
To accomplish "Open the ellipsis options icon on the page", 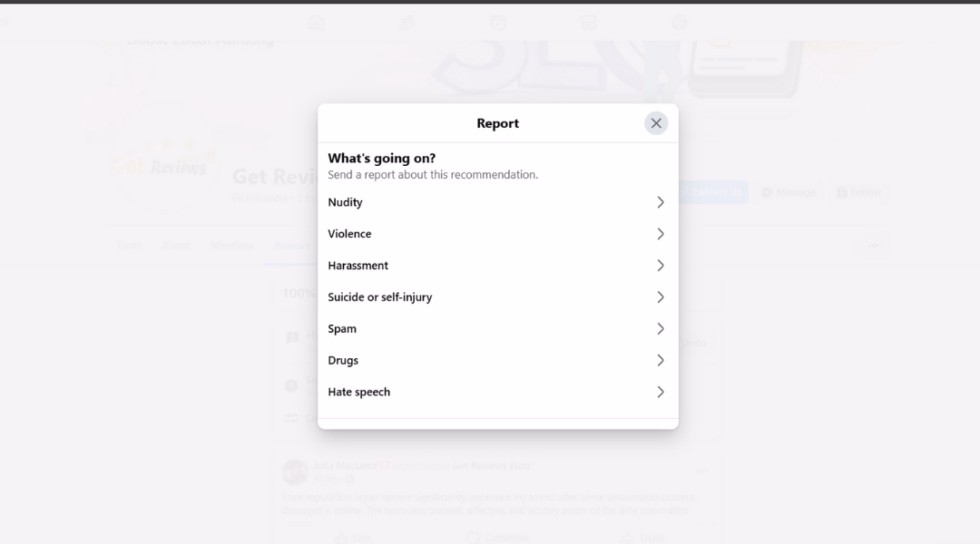I will pos(873,245).
